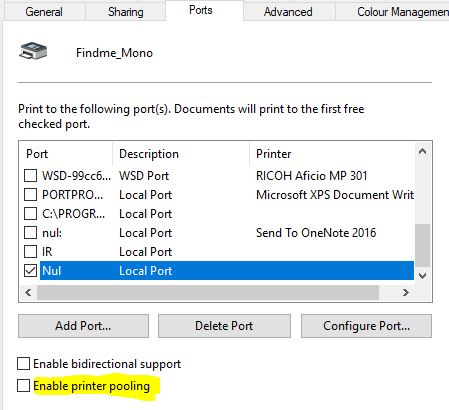
Task: Check the PORTPRO local port checkbox
Action: [x=30, y=194]
